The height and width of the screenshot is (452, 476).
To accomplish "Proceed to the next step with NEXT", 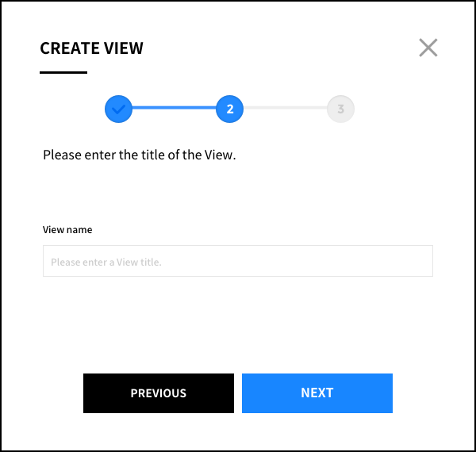I will [317, 393].
